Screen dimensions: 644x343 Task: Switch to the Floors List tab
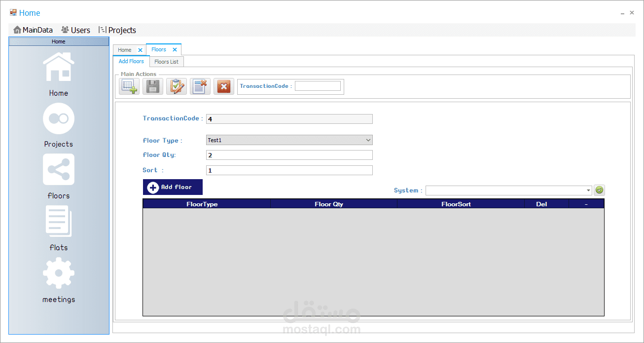tap(166, 62)
